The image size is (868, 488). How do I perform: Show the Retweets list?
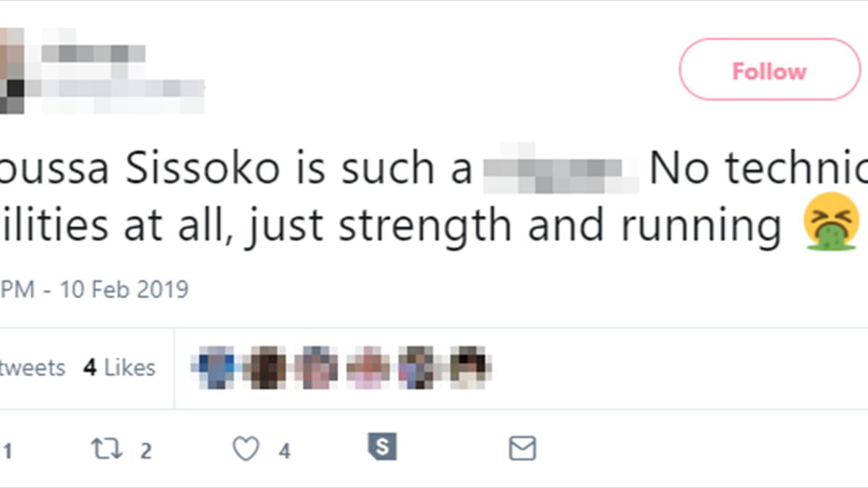[x=33, y=368]
